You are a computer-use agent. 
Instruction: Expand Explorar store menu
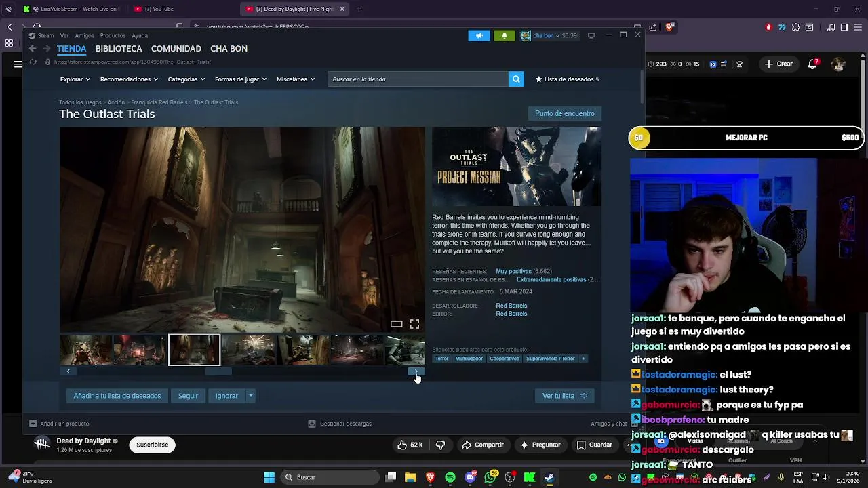tap(75, 79)
